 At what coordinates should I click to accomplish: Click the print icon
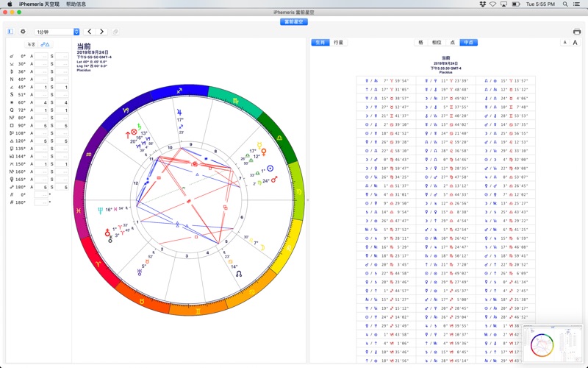click(x=577, y=32)
